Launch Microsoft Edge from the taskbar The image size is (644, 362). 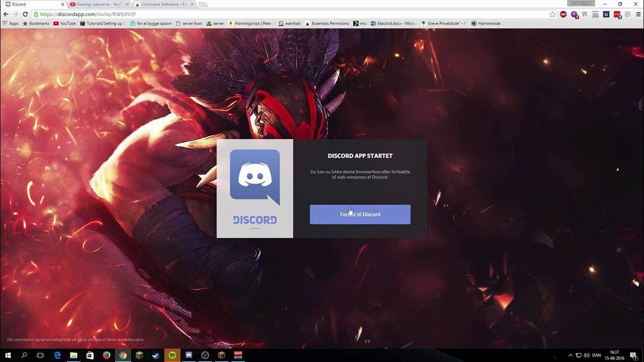click(57, 355)
